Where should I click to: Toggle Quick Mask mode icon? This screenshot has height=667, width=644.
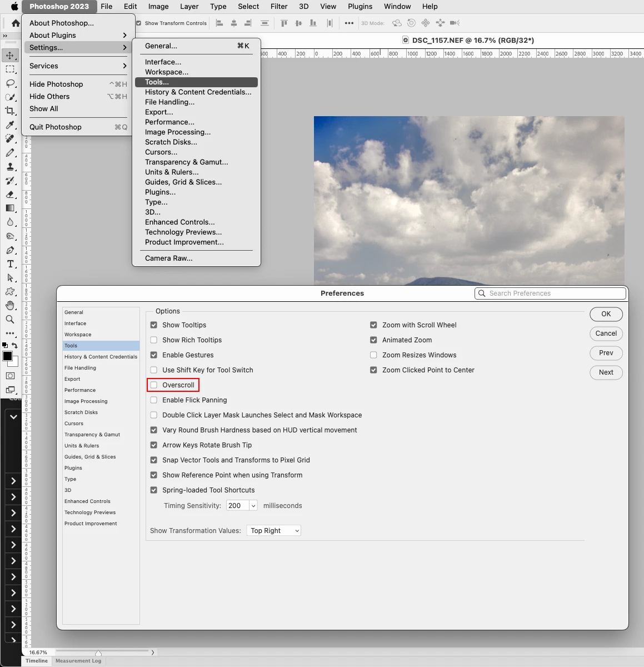tap(10, 376)
